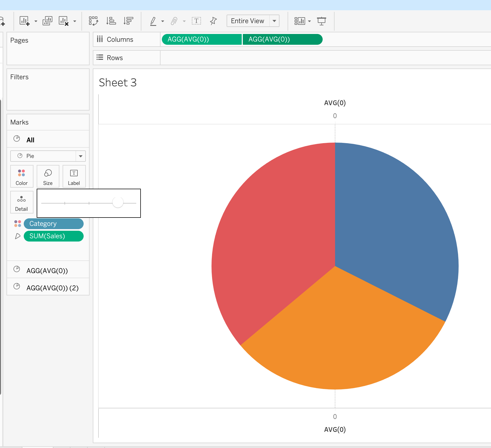Click the Columns shelf label
Image resolution: width=491 pixels, height=448 pixels.
pos(120,40)
